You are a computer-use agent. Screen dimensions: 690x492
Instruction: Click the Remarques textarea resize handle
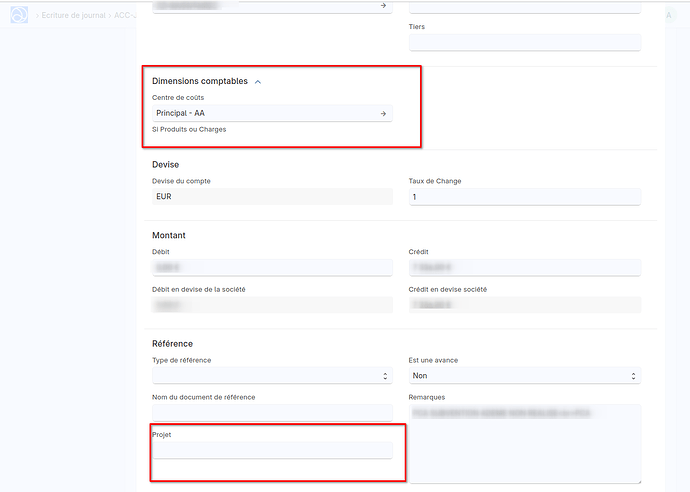637,479
